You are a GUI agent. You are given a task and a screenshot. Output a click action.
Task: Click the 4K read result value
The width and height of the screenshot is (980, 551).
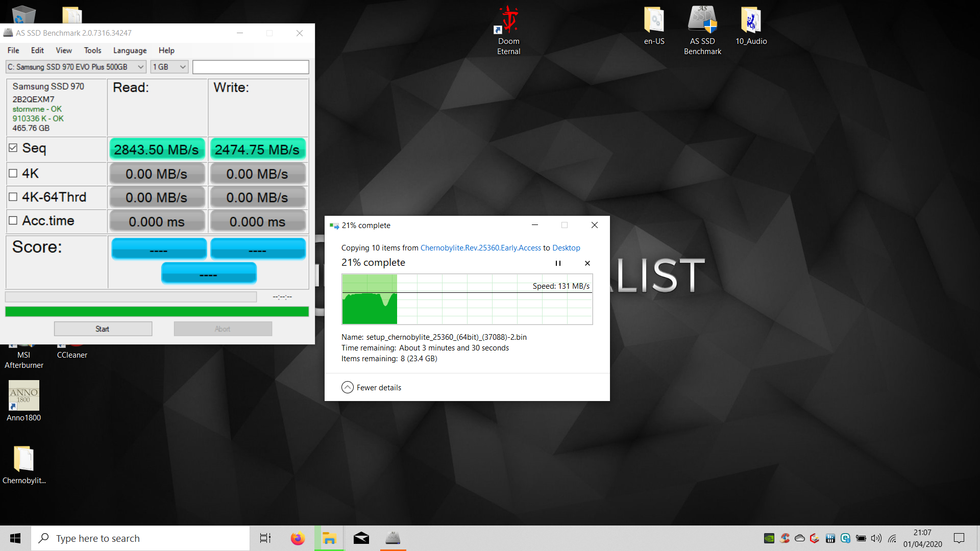(157, 174)
